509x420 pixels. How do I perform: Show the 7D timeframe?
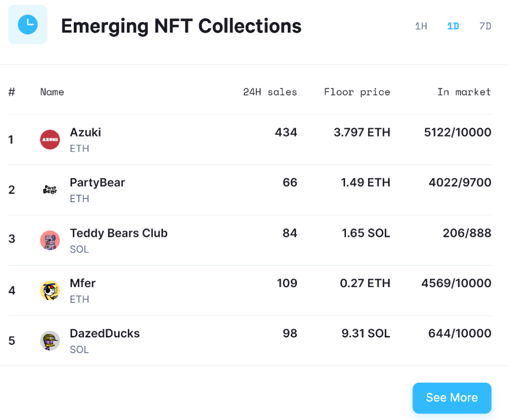[485, 26]
